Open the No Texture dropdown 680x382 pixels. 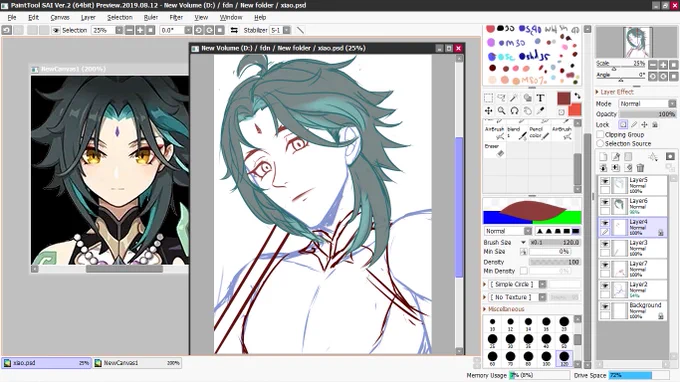click(x=542, y=297)
